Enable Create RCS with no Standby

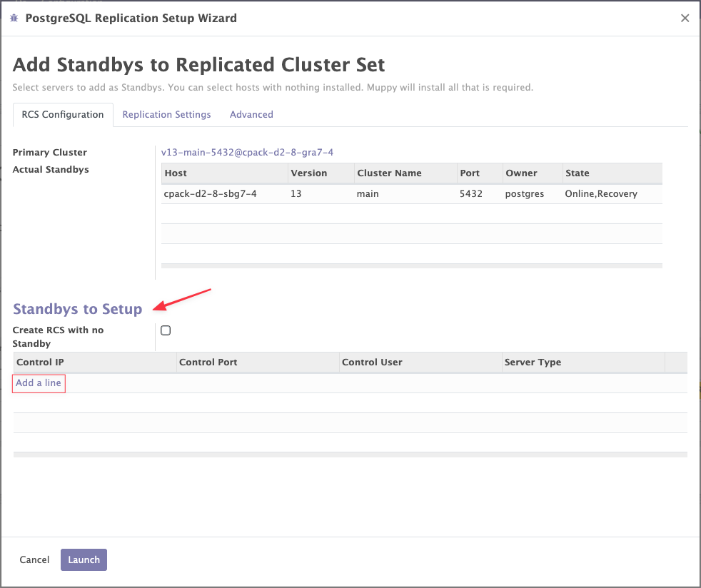tap(166, 330)
